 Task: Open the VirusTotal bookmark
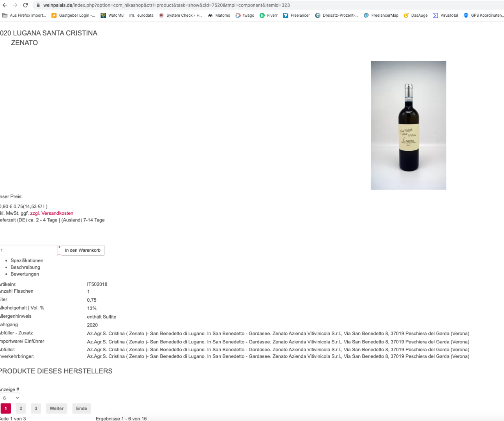446,15
